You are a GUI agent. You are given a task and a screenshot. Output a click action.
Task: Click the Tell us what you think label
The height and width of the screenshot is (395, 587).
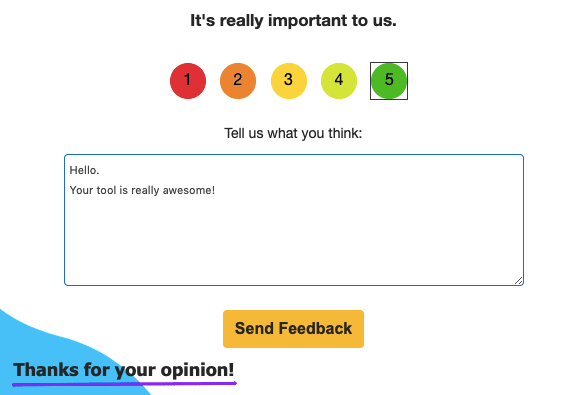(293, 133)
